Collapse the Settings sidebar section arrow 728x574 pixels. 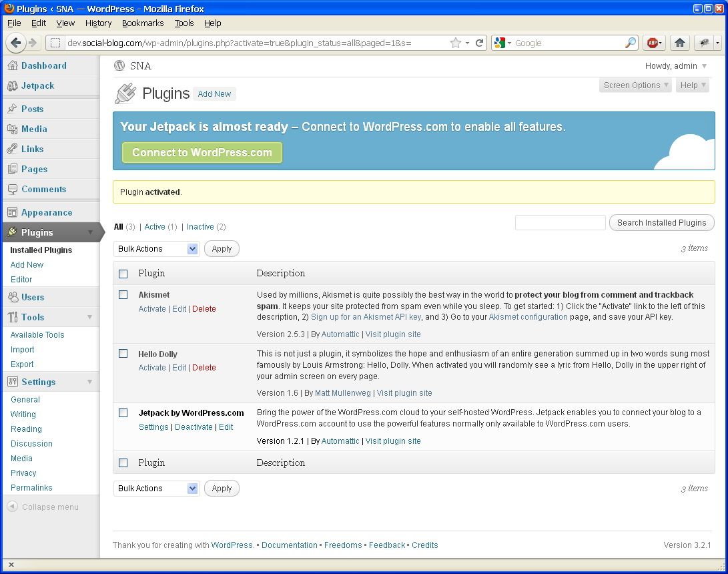click(x=89, y=382)
